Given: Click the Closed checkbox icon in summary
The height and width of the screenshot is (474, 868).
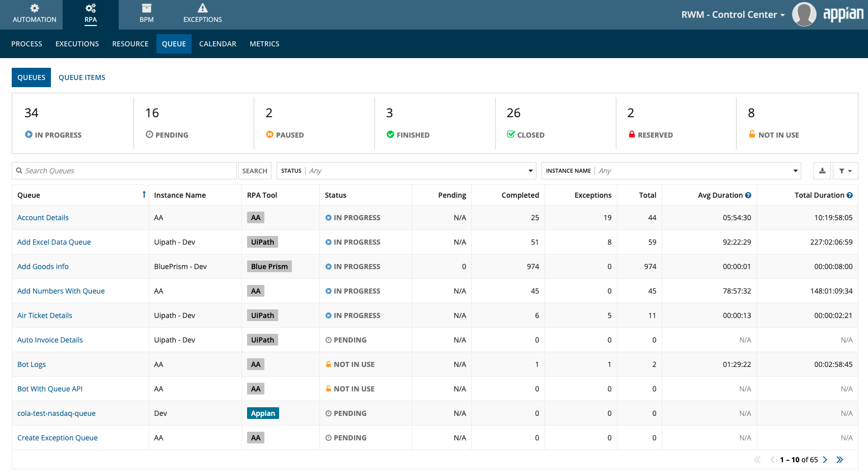Looking at the screenshot, I should click(511, 135).
